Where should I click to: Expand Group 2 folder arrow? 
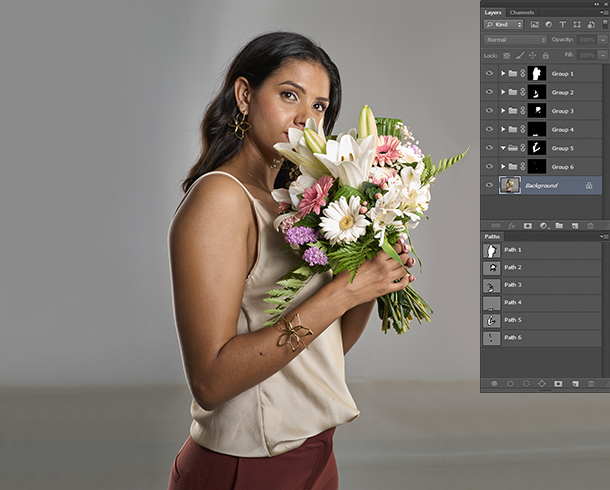(503, 92)
